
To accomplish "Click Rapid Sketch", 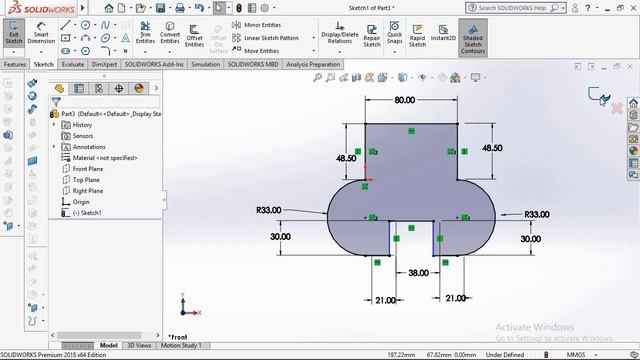I will pyautogui.click(x=417, y=36).
